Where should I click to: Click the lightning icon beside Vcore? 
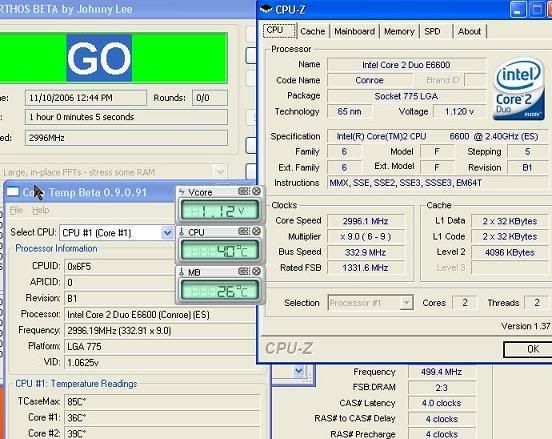pos(182,192)
